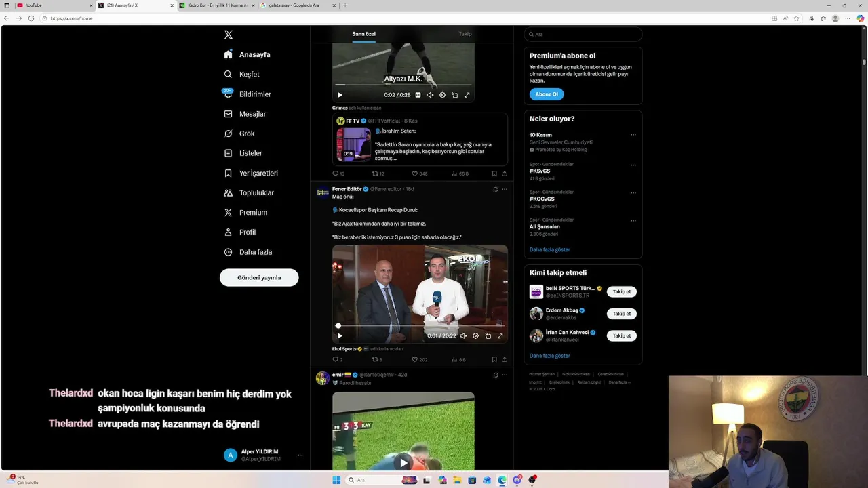Switch to the Sana özel tab
868x488 pixels.
363,34
